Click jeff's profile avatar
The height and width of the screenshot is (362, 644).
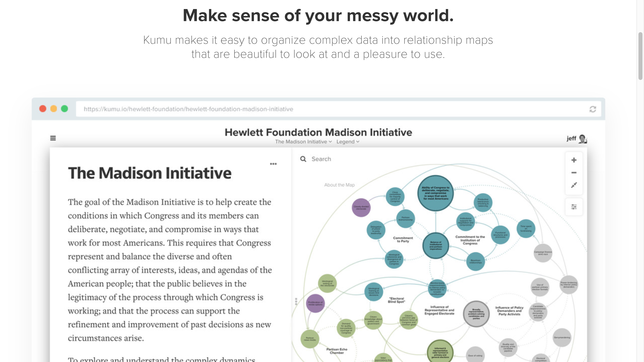(x=583, y=139)
